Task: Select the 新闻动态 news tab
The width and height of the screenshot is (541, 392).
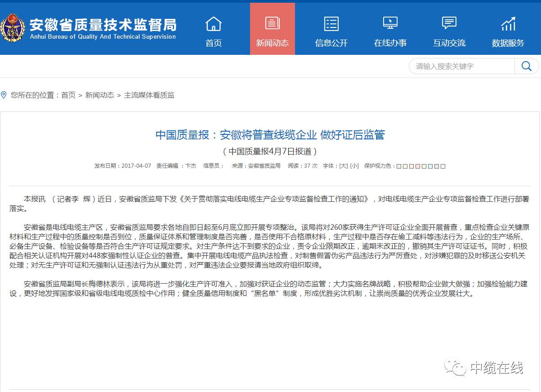Action: pos(273,29)
